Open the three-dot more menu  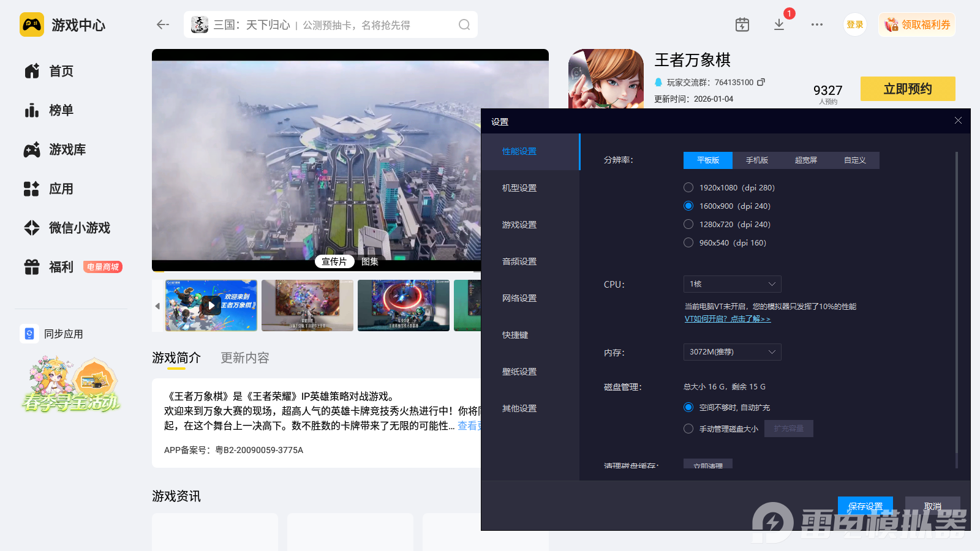(x=817, y=24)
